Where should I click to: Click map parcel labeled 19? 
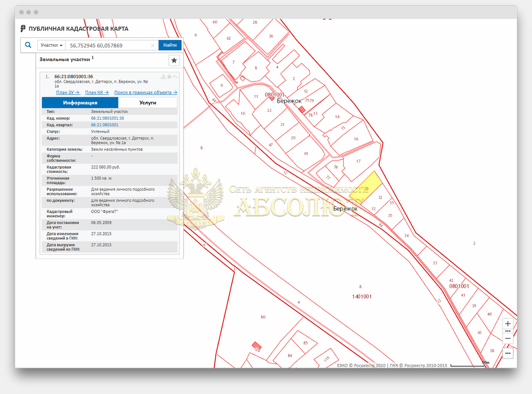click(306, 154)
